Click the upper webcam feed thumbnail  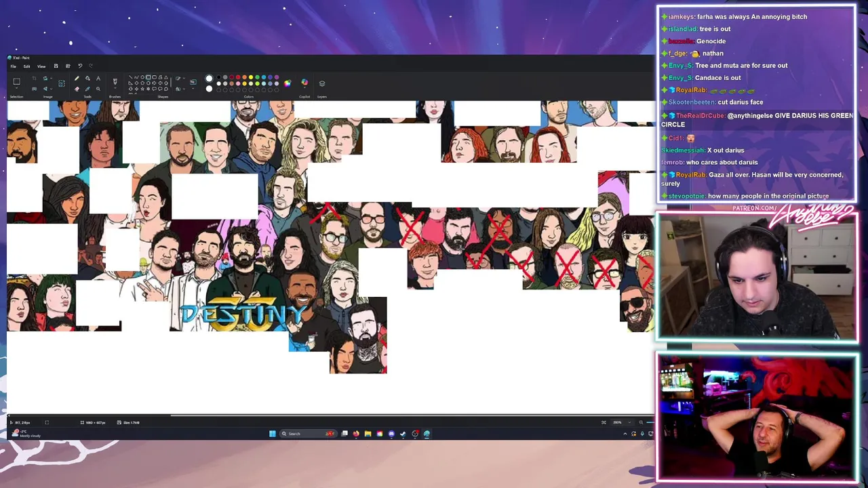tap(757, 278)
